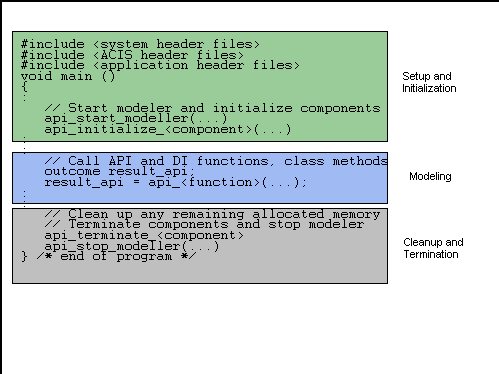499x374 pixels.
Task: Click the '#include <ACIS header files>' line
Action: tap(132, 55)
